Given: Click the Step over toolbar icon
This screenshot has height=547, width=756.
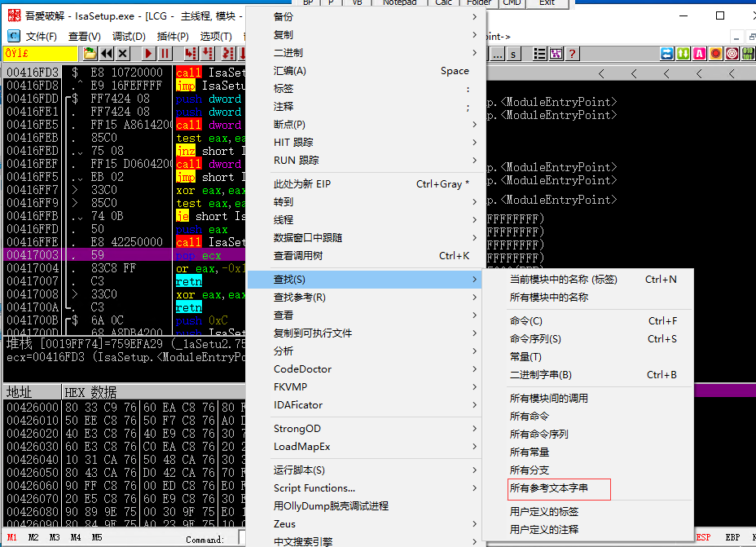Looking at the screenshot, I should pyautogui.click(x=207, y=54).
